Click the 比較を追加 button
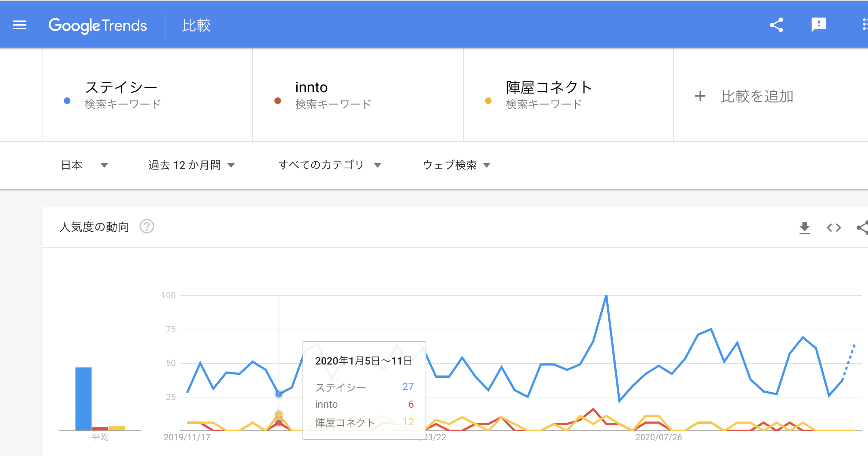The image size is (868, 456). tap(757, 96)
